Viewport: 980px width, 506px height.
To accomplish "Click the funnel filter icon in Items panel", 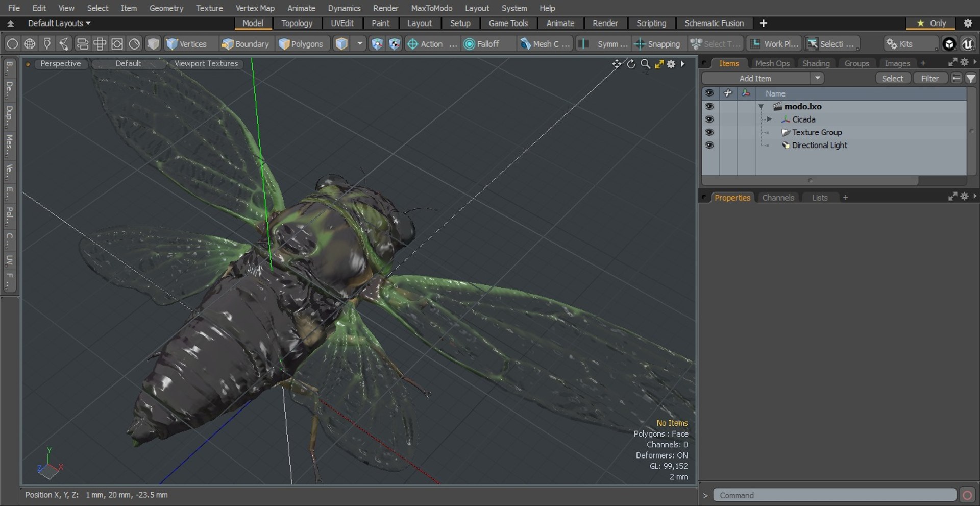I will [971, 78].
